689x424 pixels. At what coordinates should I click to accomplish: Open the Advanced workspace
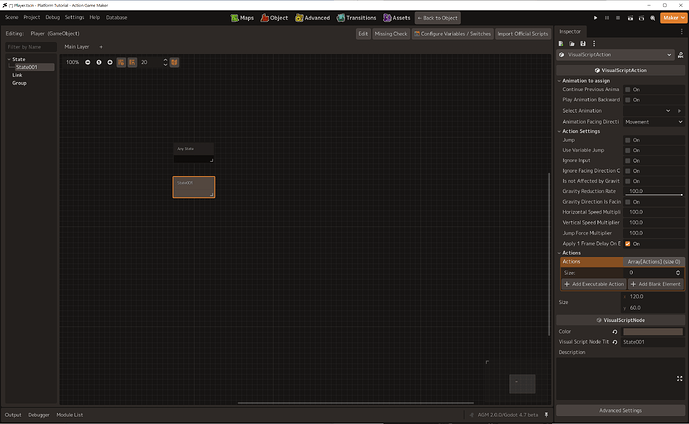click(312, 18)
